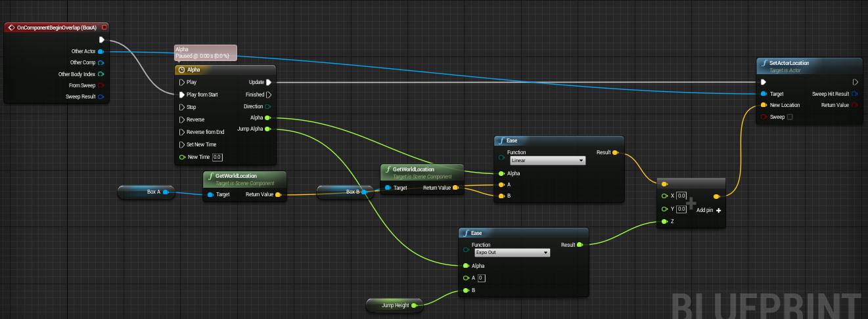
Task: Click the OnComponentBeginOverlap (BoxA) event node title
Action: [56, 28]
